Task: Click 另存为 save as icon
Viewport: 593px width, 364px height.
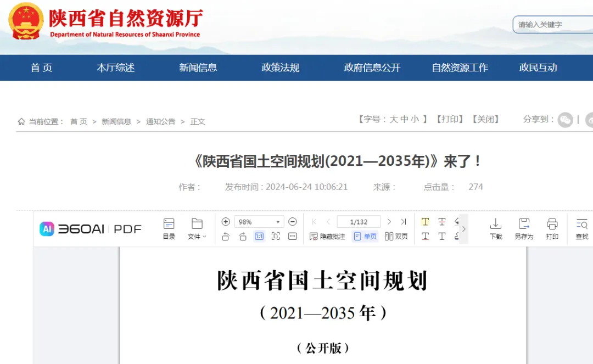Action: tap(524, 229)
